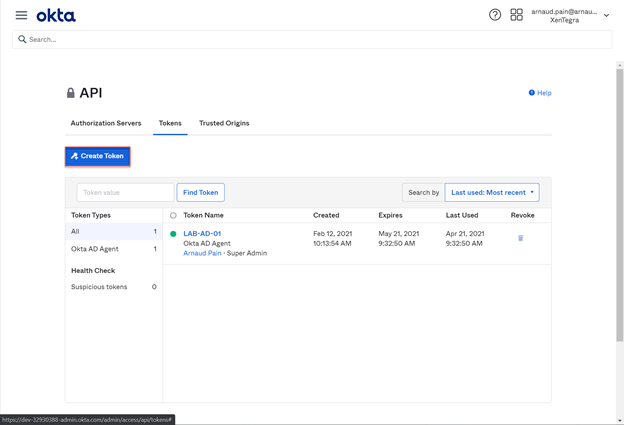The width and height of the screenshot is (624, 425).
Task: Expand the user account dropdown arrow
Action: [x=606, y=16]
